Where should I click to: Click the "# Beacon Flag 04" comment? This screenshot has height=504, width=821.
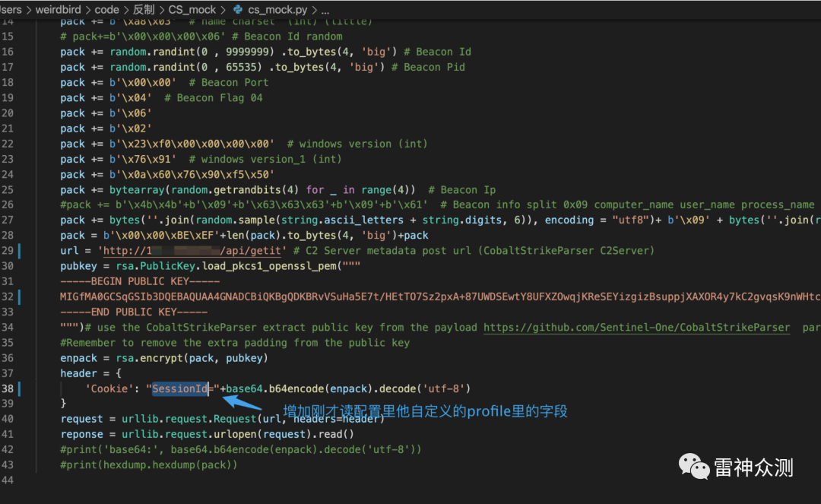click(214, 98)
